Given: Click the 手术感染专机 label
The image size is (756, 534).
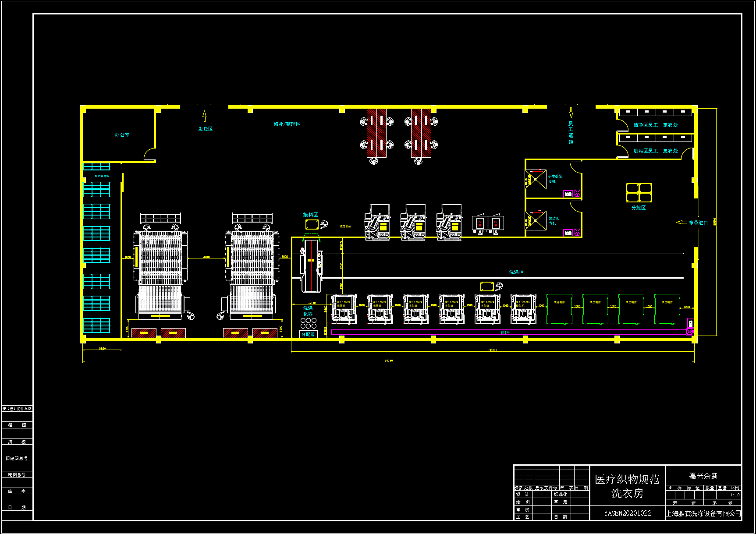Looking at the screenshot, I should pyautogui.click(x=554, y=179).
